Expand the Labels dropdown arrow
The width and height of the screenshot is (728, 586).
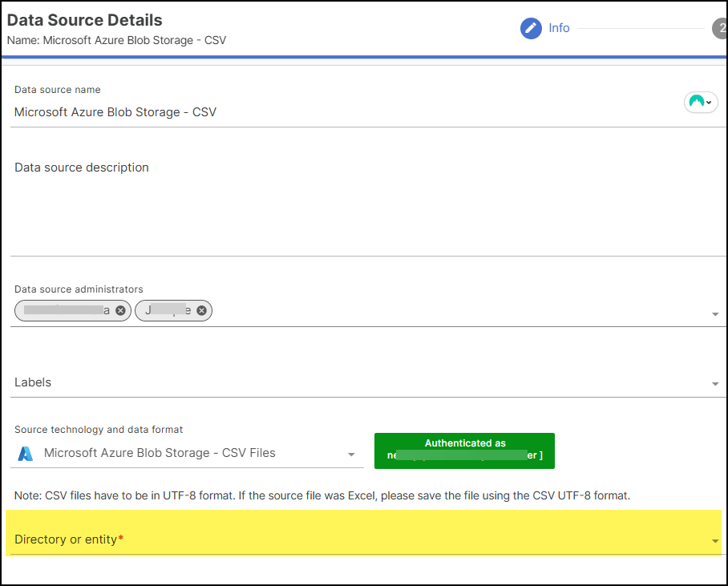[x=715, y=383]
